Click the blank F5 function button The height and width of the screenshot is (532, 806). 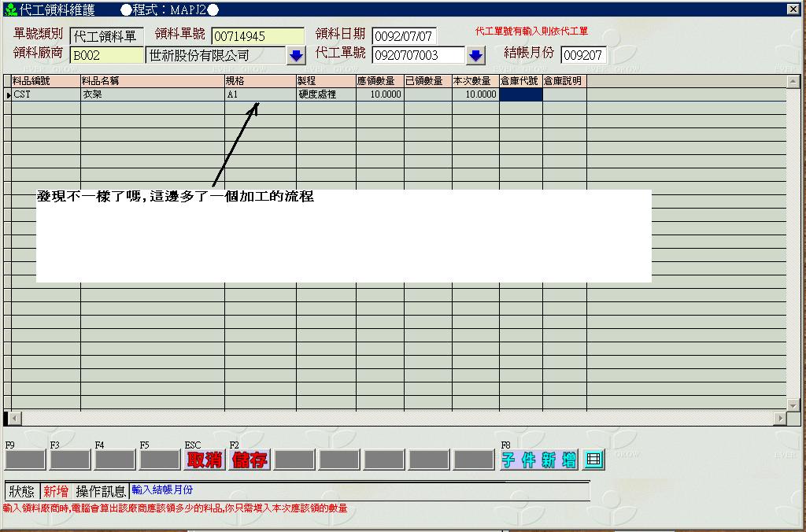[160, 460]
